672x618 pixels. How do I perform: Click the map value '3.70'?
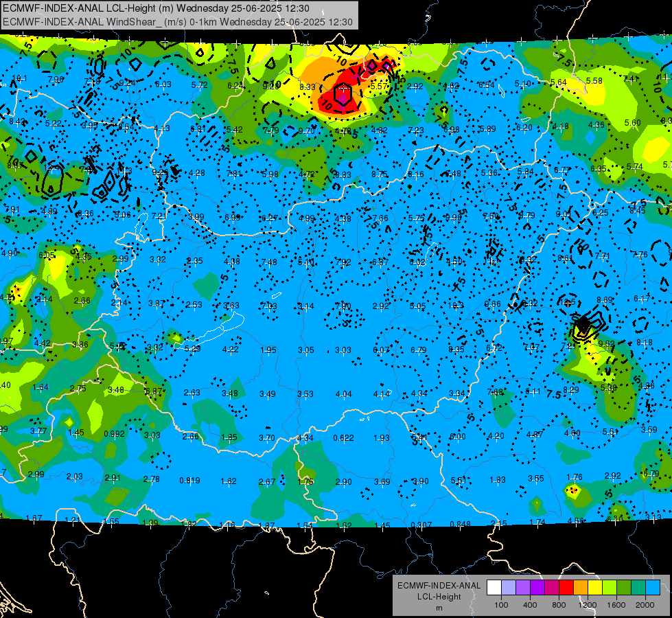tap(267, 438)
